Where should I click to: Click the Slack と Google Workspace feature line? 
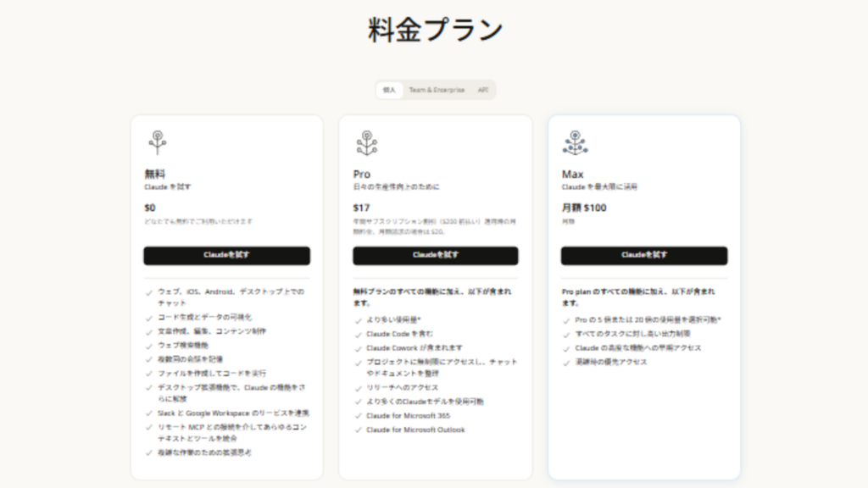(233, 413)
